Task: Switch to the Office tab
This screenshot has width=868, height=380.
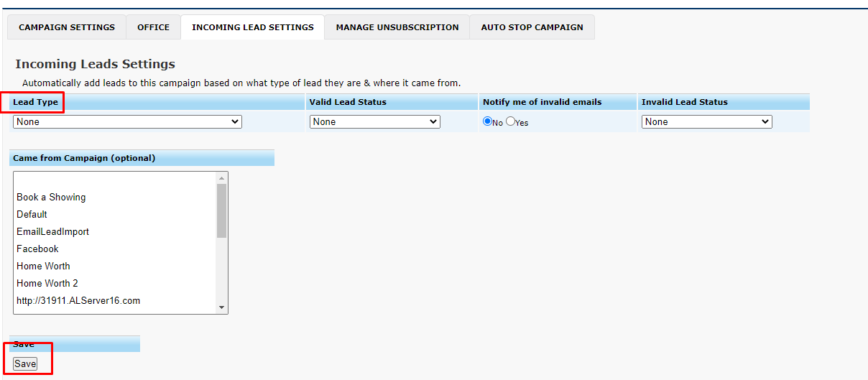Action: pos(154,27)
